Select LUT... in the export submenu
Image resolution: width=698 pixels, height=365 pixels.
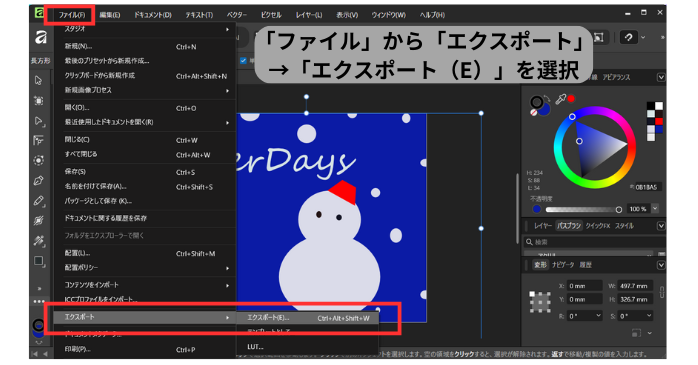[x=308, y=347]
